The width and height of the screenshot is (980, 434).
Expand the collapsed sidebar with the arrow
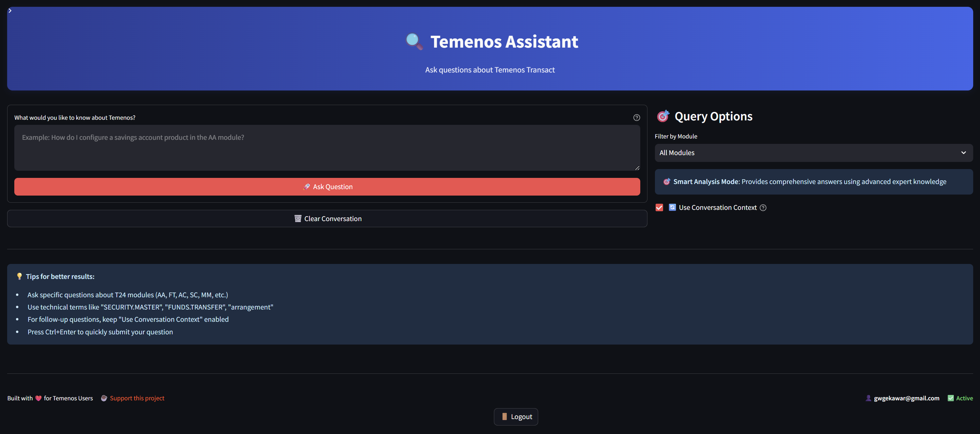pyautogui.click(x=10, y=11)
